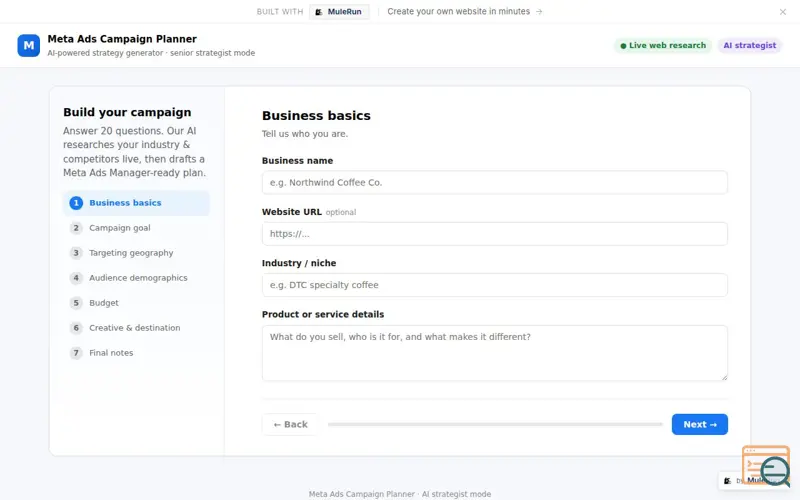
Task: Click the textarea resize handle
Action: (724, 377)
